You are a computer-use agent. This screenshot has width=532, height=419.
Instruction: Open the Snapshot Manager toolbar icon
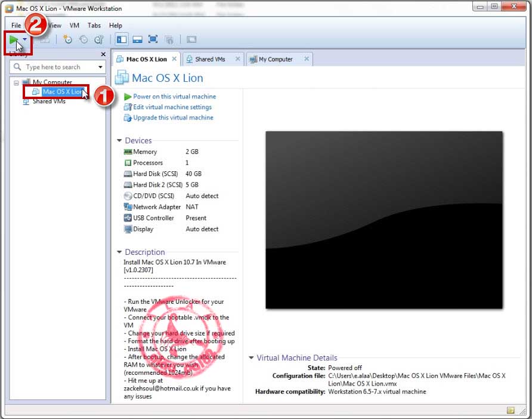coord(99,39)
